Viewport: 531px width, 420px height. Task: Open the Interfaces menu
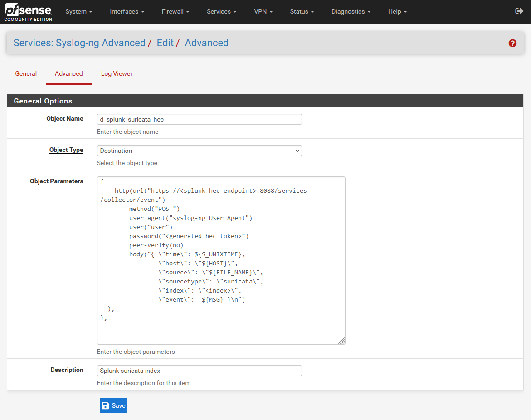point(127,11)
